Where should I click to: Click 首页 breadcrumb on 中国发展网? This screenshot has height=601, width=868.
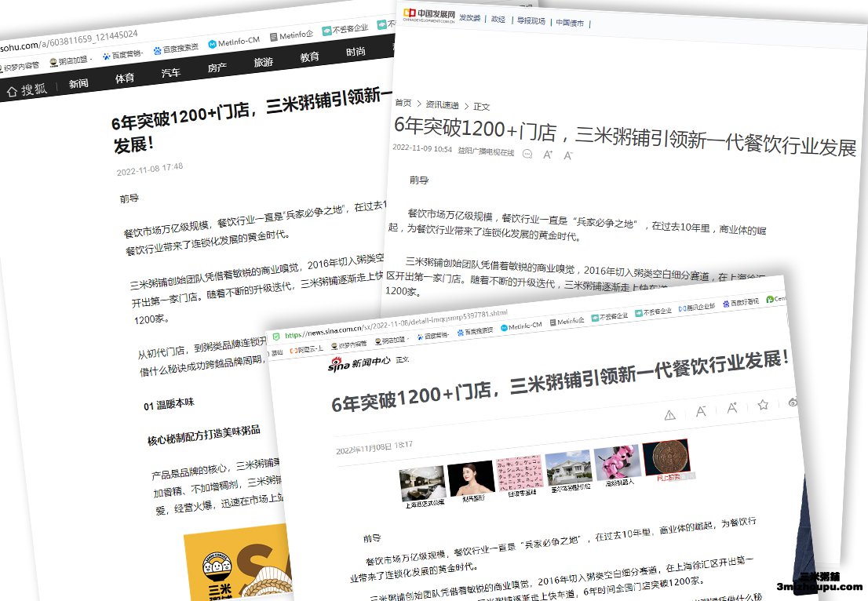[403, 103]
